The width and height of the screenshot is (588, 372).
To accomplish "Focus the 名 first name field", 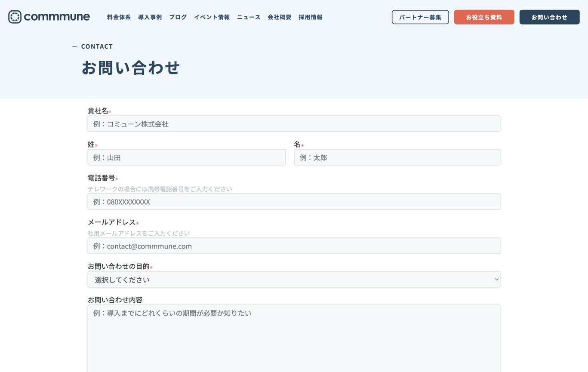I will (x=397, y=157).
